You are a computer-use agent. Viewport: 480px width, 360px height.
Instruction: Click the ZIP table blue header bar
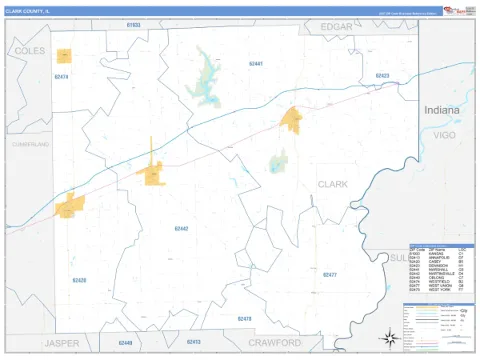point(442,246)
